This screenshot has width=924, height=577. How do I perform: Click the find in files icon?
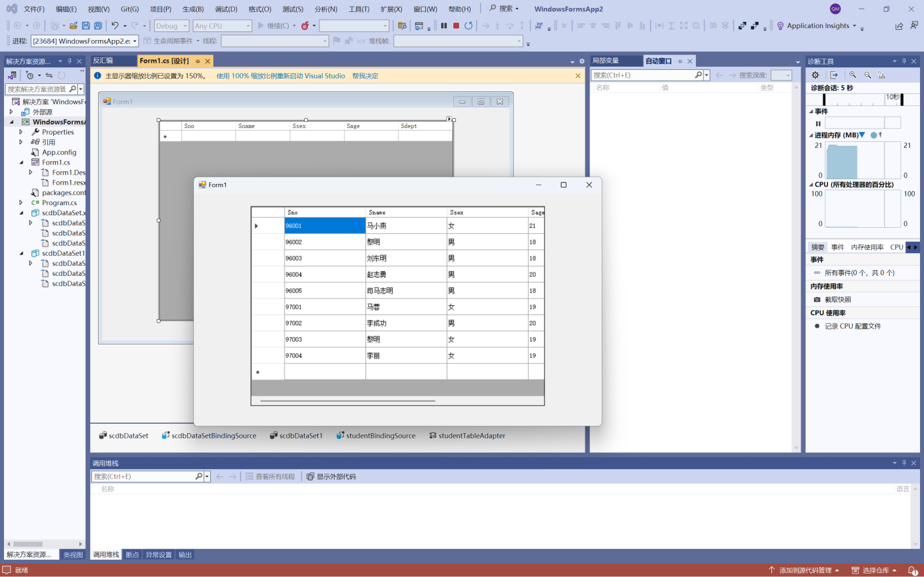[x=401, y=26]
